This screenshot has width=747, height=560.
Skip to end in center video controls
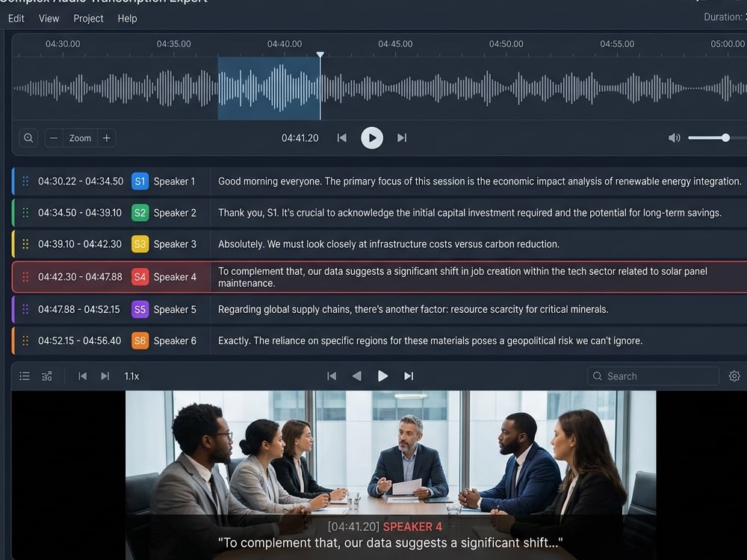(x=409, y=376)
